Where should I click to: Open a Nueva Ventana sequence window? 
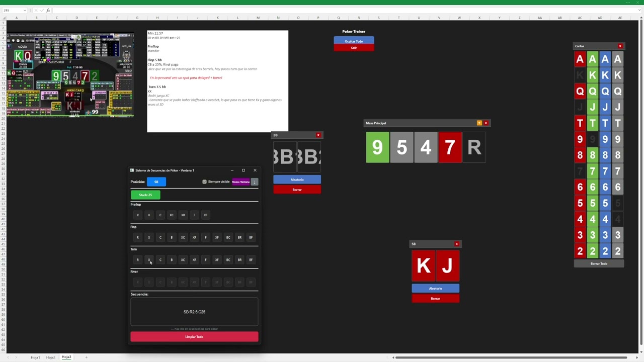(241, 182)
